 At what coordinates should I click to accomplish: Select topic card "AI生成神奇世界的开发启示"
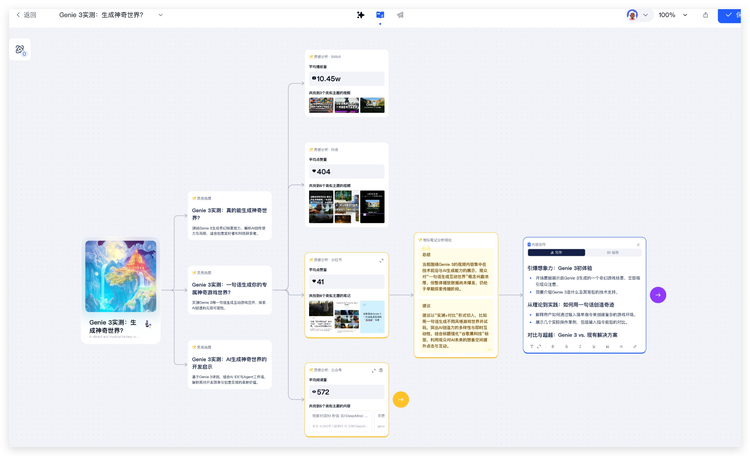230,365
